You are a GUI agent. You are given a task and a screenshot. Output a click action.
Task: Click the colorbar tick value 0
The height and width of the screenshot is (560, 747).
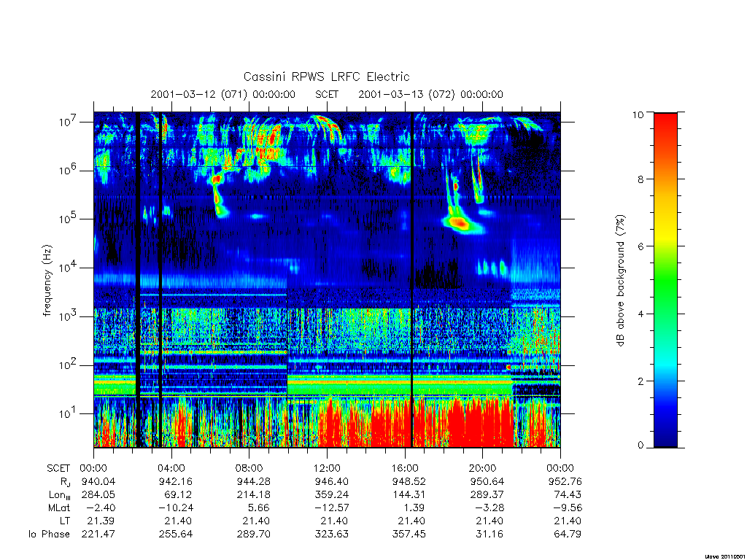(640, 446)
